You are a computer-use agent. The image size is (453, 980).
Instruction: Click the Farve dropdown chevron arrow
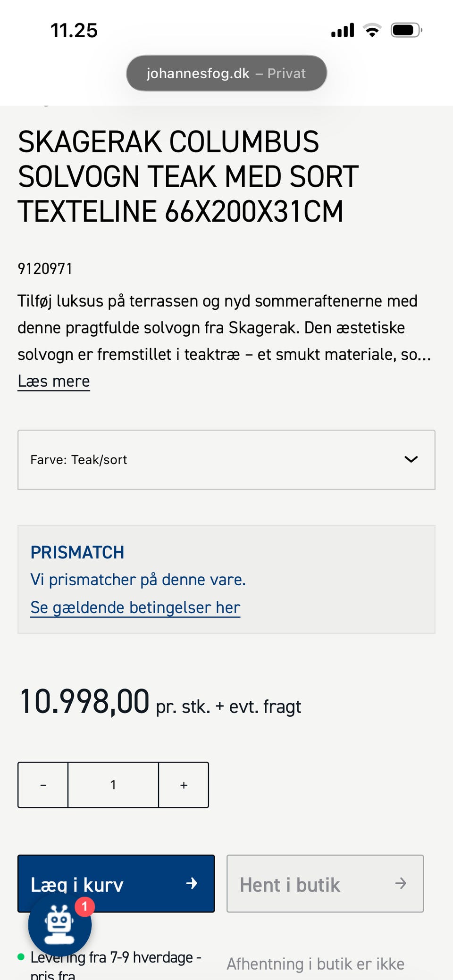tap(411, 459)
